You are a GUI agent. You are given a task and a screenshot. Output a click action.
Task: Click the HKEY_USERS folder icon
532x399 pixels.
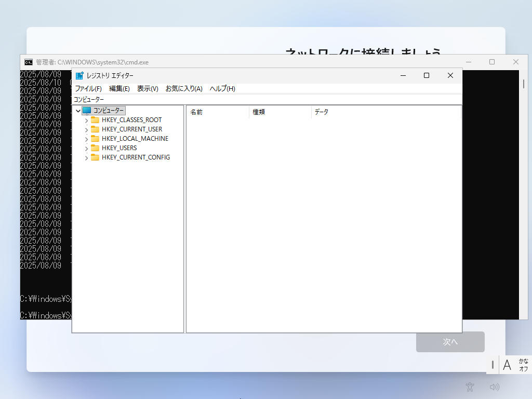pos(95,148)
